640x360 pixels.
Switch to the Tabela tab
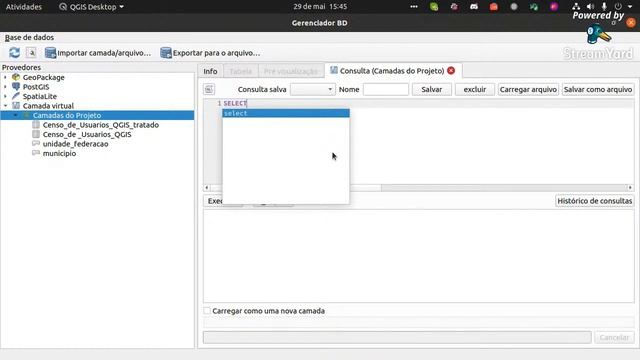240,71
